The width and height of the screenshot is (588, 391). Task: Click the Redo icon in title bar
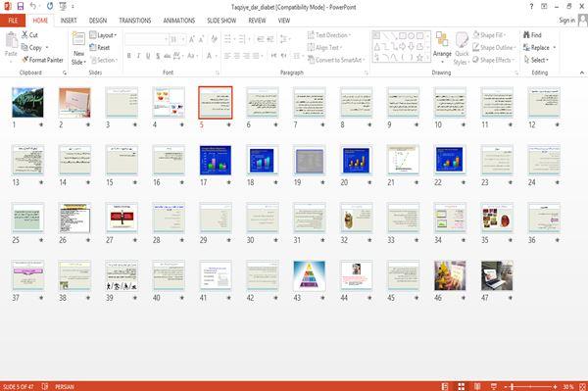pyautogui.click(x=50, y=7)
